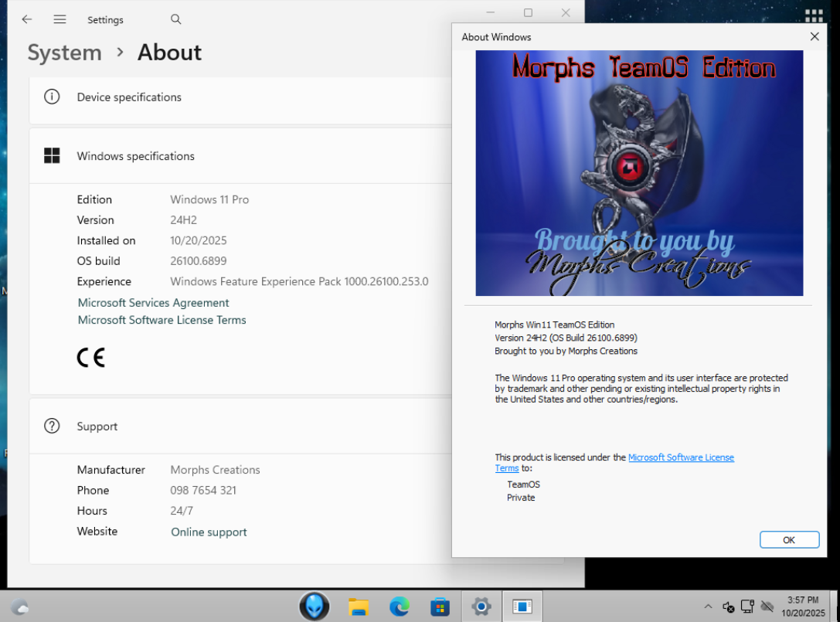The image size is (840, 622).
Task: Launch Microsoft Edge from the taskbar
Action: click(x=399, y=607)
